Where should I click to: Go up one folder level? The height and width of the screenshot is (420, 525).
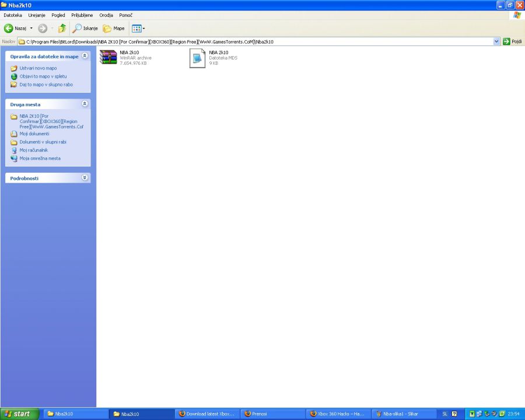62,29
